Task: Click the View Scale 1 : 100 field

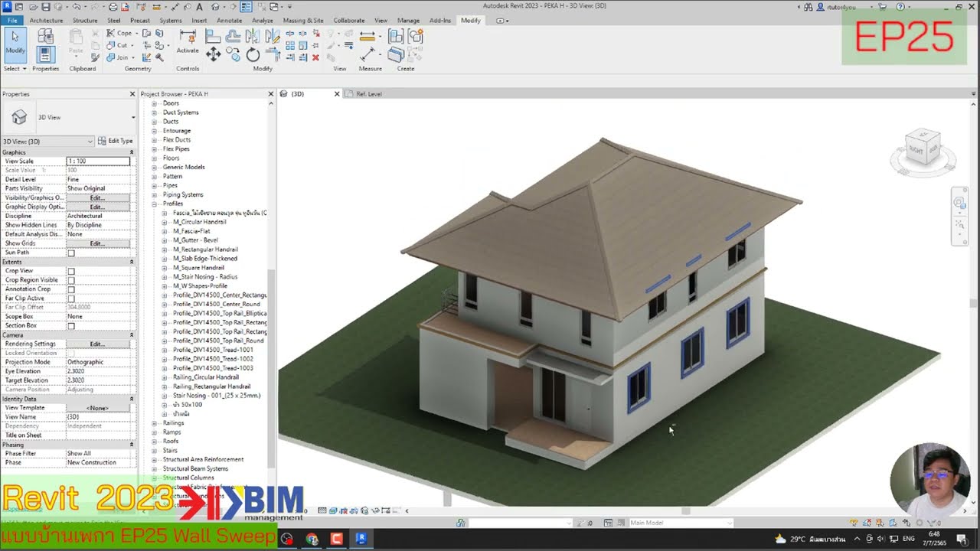Action: (x=98, y=161)
